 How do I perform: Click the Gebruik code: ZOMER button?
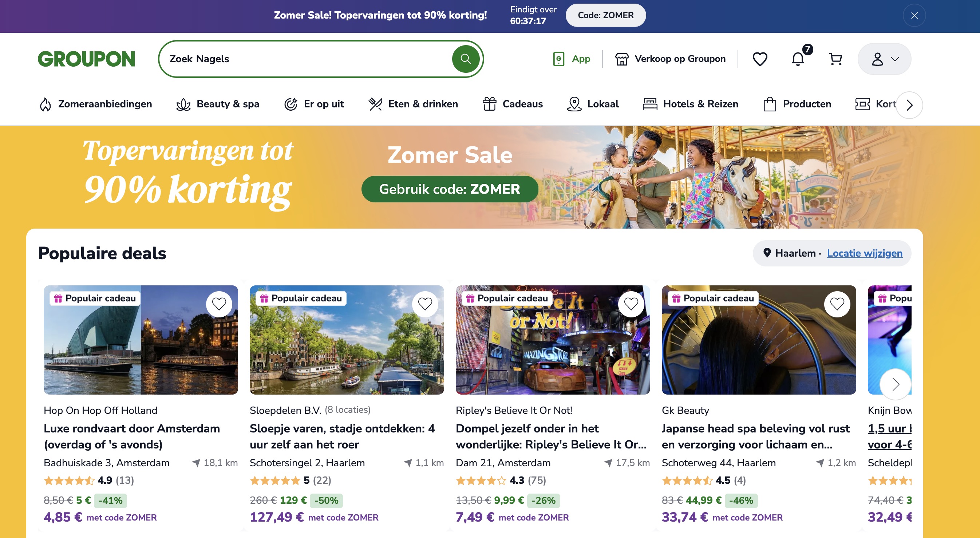[449, 189]
